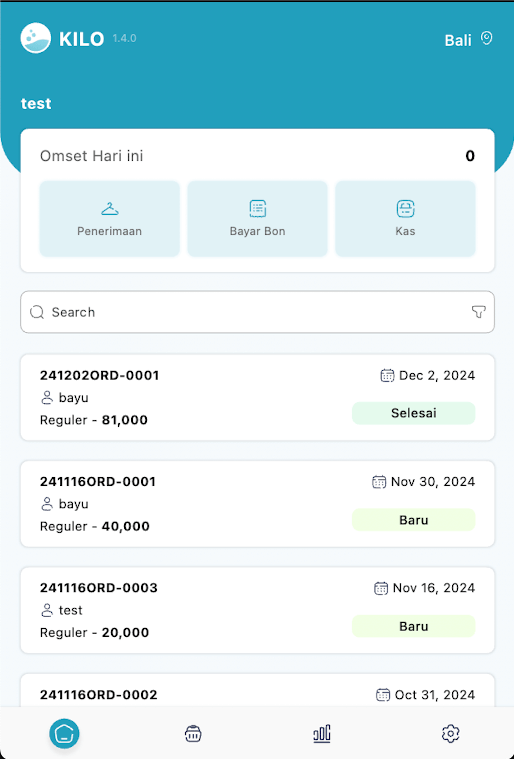
Task: Focus the Search input field
Action: pyautogui.click(x=257, y=312)
